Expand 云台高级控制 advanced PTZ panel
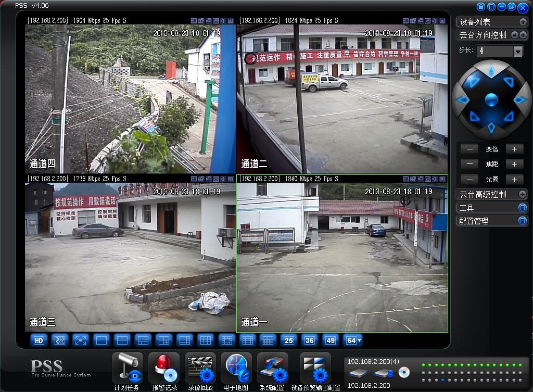The width and height of the screenshot is (533, 392). tap(523, 194)
